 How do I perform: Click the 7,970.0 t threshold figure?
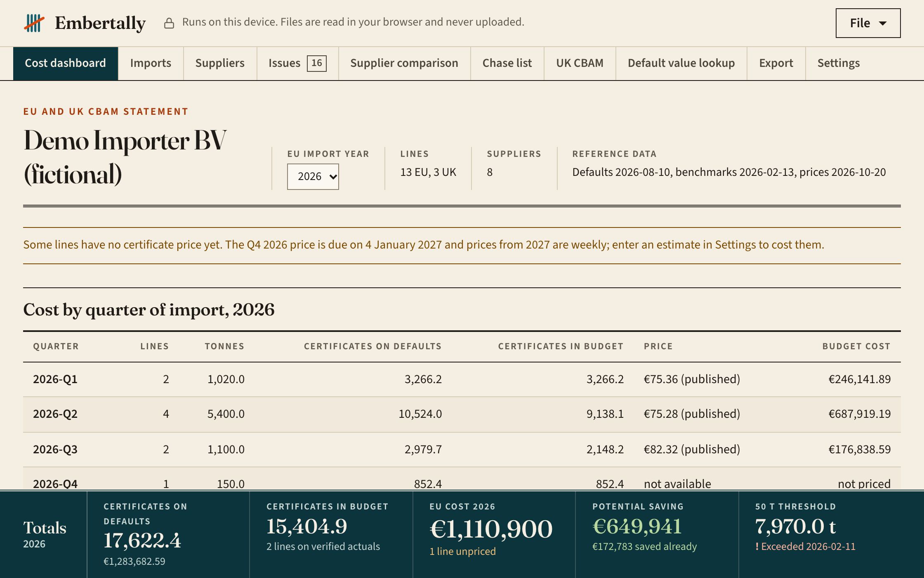(795, 526)
